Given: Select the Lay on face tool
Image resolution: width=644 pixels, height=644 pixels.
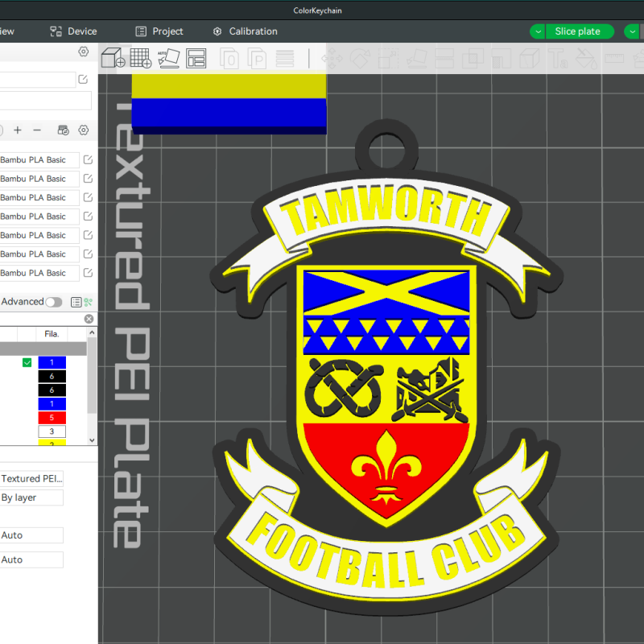Looking at the screenshot, I should coord(416,59).
